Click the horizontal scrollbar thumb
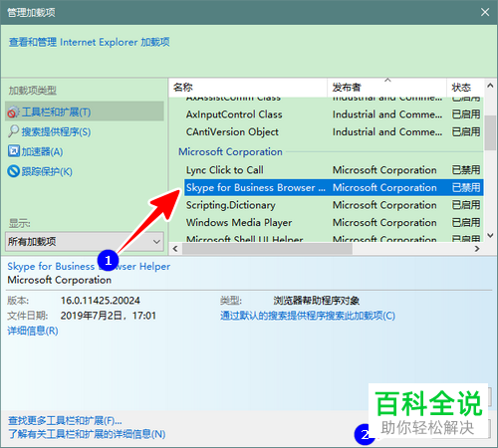This screenshot has height=448, width=498. click(x=267, y=248)
